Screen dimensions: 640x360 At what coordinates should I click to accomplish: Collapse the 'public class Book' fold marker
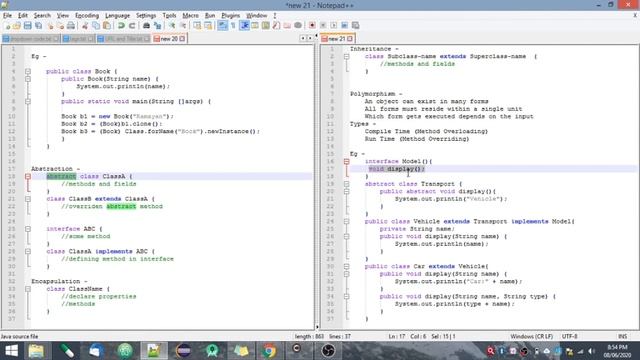(28, 71)
